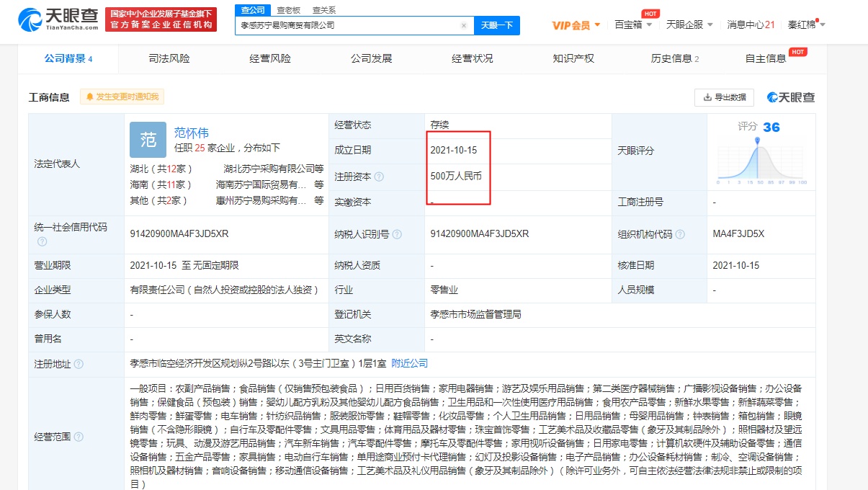The height and width of the screenshot is (490, 868).
Task: Click the 零售业 industry value
Action: coord(444,290)
